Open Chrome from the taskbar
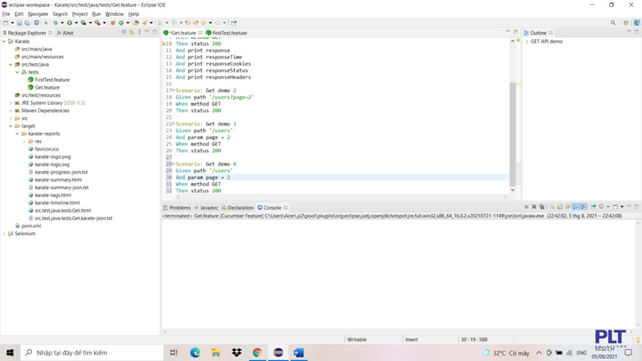 coord(257,352)
